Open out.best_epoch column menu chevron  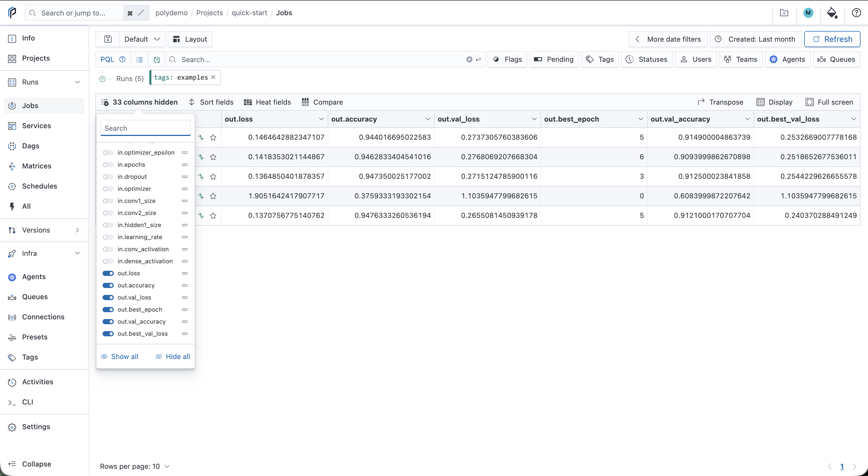[641, 119]
